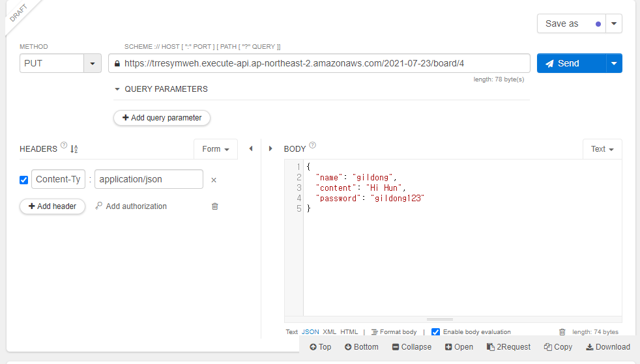Click the right arrow next to BODY

click(271, 149)
